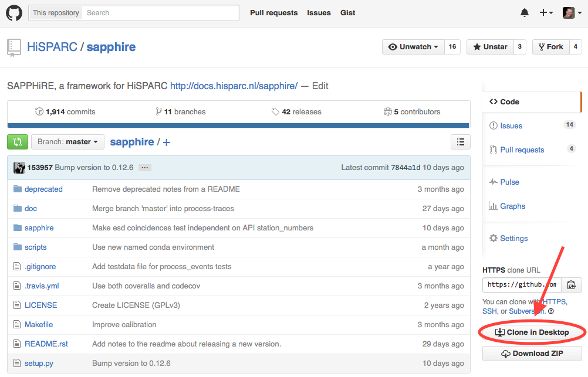
Task: Open 'Use new named conda environment' message
Action: [153, 247]
